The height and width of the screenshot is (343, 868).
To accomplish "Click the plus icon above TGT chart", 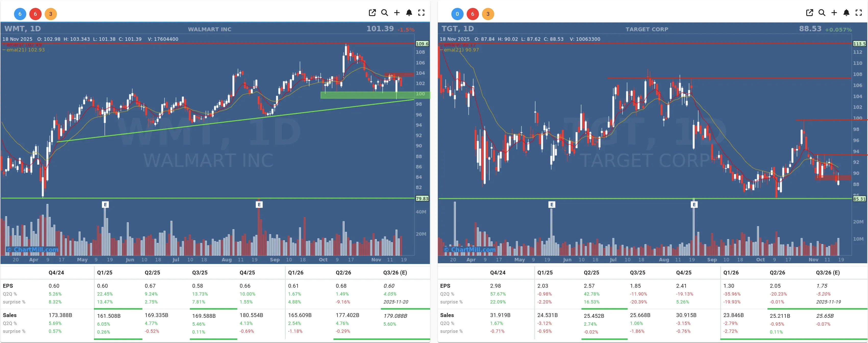I will [x=834, y=12].
